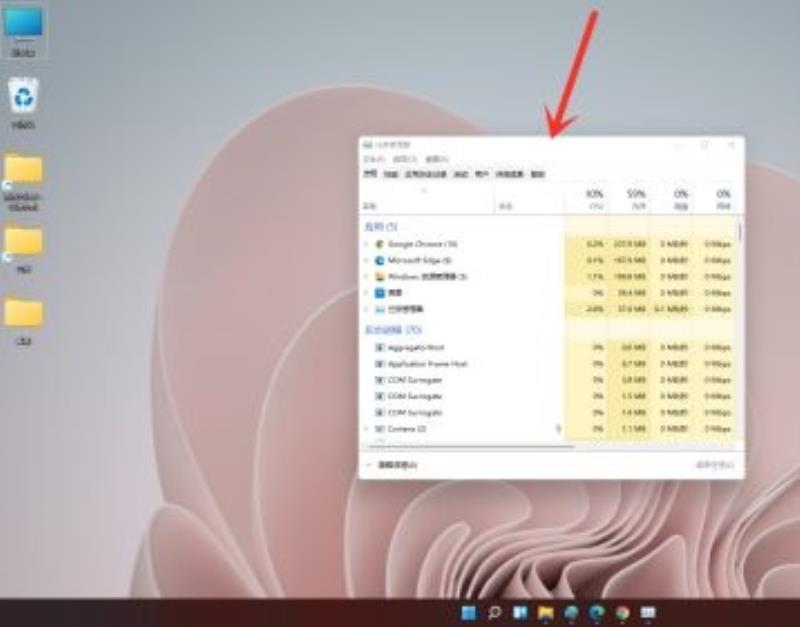
Task: Click 简略信息 to show fewer details
Action: pyautogui.click(x=397, y=465)
